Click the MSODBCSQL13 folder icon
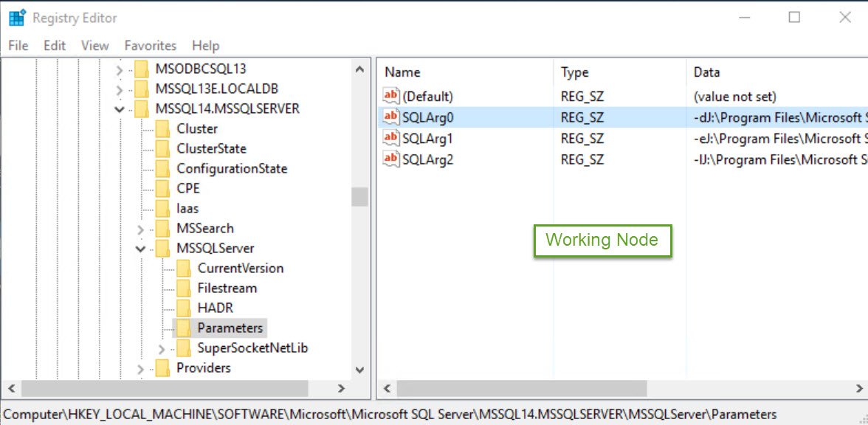Image resolution: width=868 pixels, height=425 pixels. (x=142, y=69)
